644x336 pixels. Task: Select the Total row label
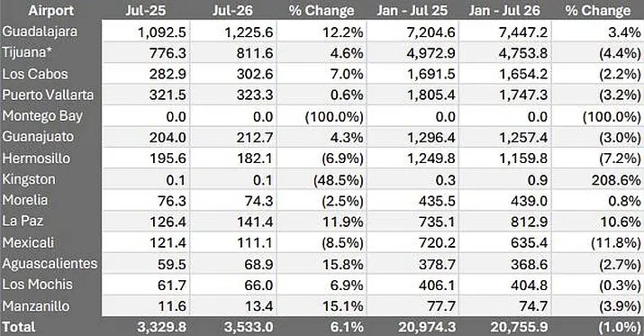pyautogui.click(x=19, y=327)
